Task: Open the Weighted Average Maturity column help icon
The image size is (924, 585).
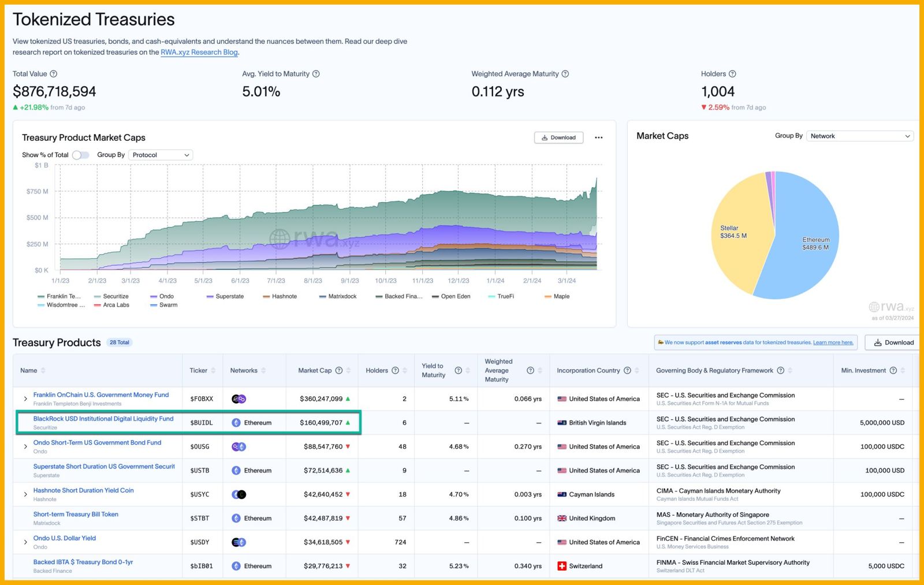Action: coord(530,371)
